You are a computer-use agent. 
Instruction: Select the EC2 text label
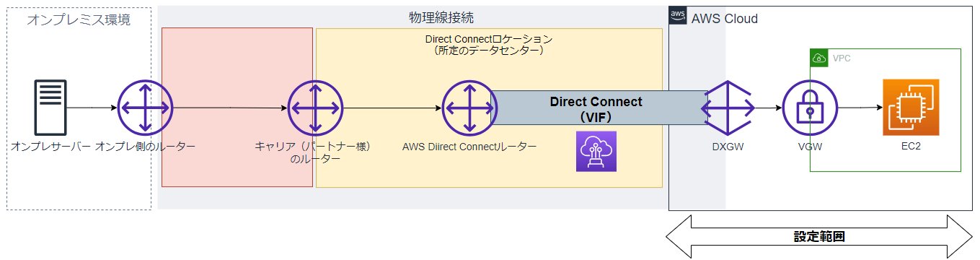pos(911,147)
